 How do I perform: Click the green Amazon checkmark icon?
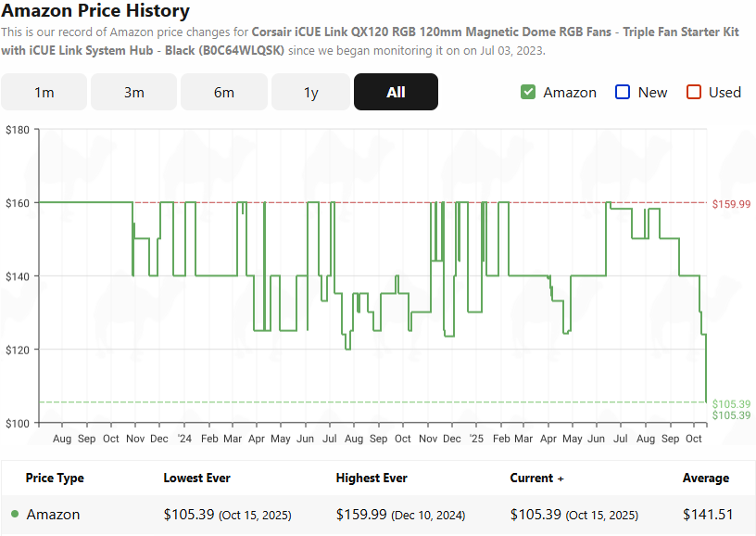point(528,93)
